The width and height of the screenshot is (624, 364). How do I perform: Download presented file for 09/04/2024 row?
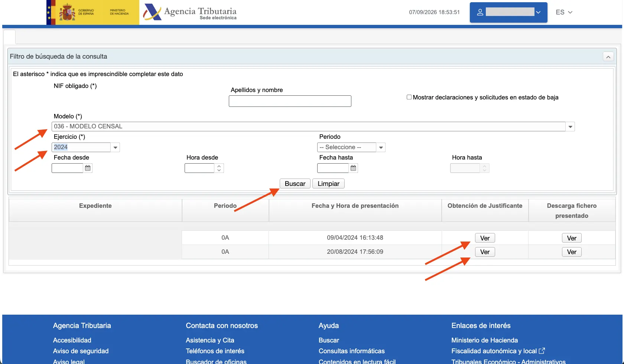tap(572, 238)
